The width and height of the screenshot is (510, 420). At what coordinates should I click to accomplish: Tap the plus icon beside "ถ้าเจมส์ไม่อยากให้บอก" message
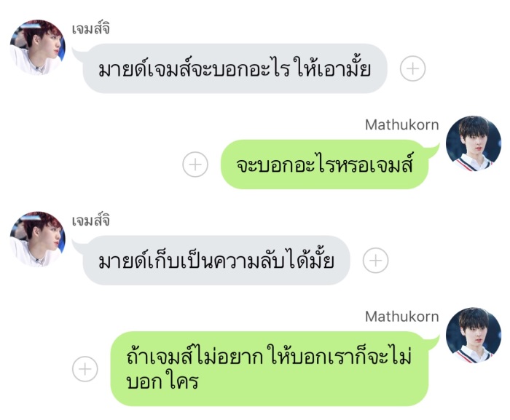click(x=85, y=369)
